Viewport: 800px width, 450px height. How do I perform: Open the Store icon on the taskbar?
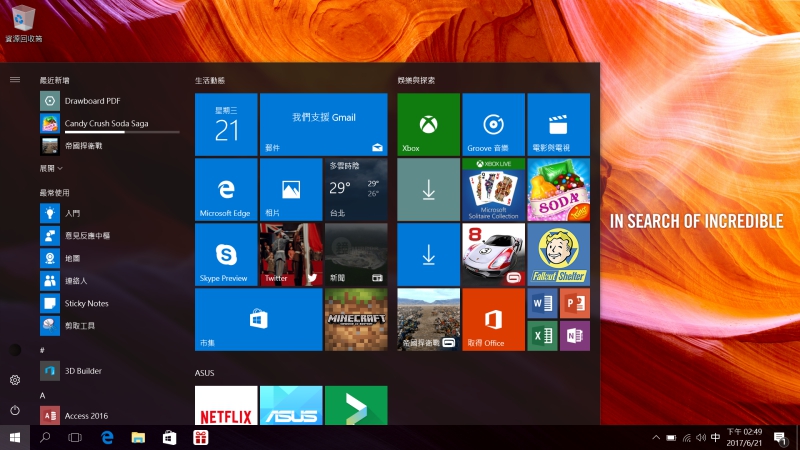point(169,438)
